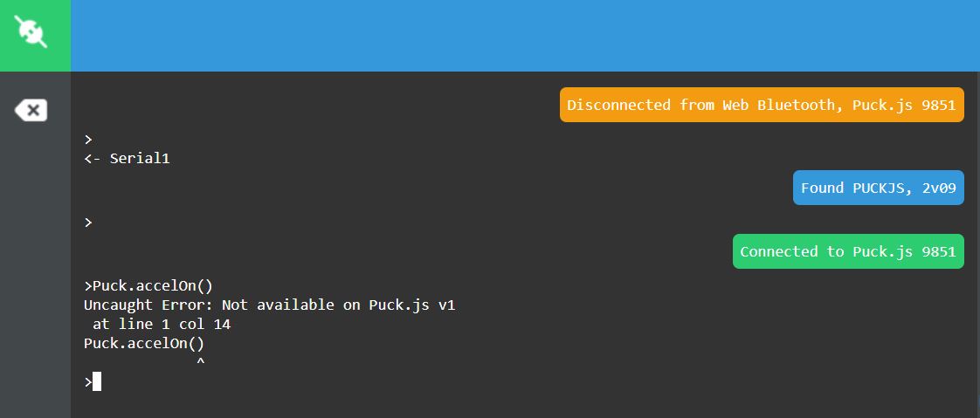Click the lone > prompt below Found PUCKJS
Viewport: 980px width, 418px height.
click(x=88, y=222)
